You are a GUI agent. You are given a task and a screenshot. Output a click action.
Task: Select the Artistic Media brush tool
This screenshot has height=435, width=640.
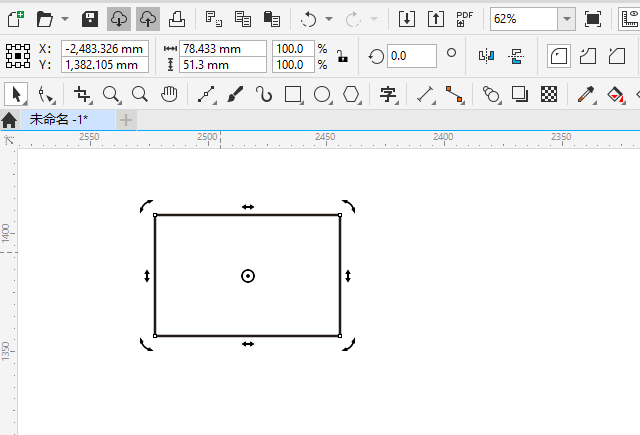[x=235, y=95]
